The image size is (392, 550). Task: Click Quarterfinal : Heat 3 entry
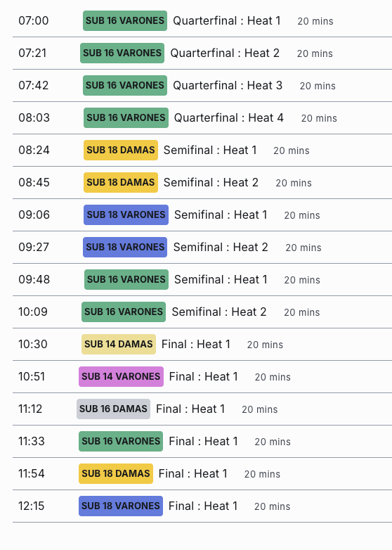228,85
